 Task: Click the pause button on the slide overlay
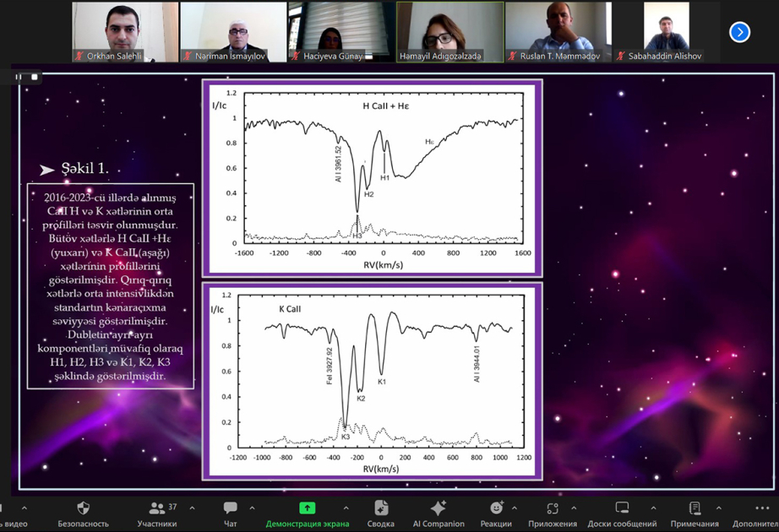coord(19,77)
